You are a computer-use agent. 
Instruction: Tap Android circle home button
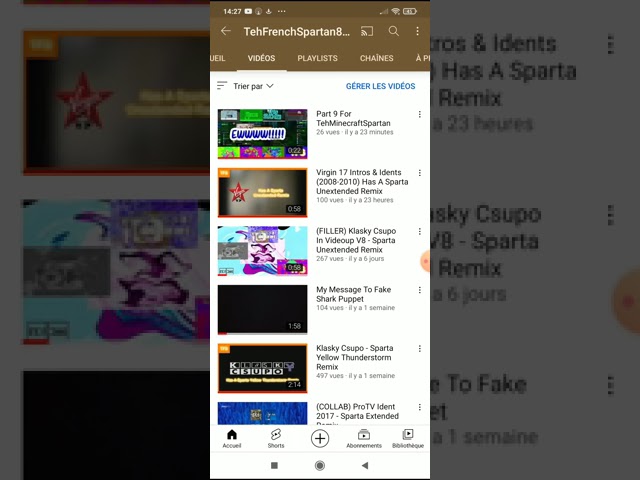[x=320, y=465]
